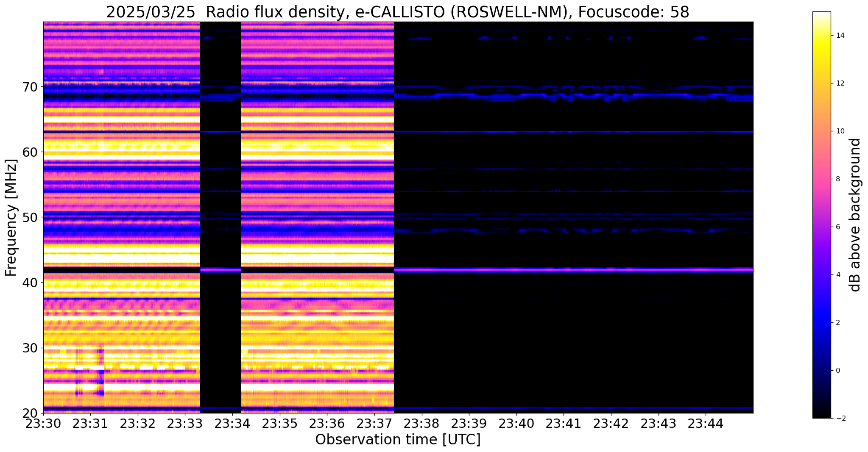The image size is (868, 452).
Task: Select the 23:38 time tick label
Action: [422, 423]
